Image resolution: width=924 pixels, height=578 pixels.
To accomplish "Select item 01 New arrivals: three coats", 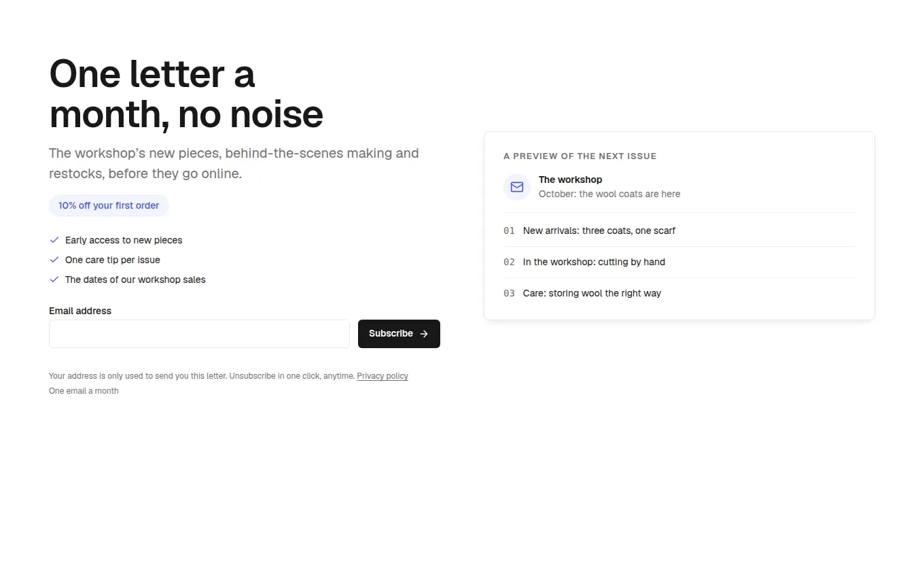I will click(x=679, y=231).
